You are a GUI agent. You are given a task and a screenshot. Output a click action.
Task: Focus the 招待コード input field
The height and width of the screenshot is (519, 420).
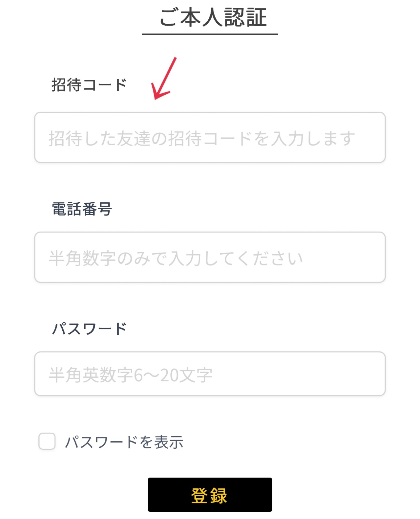point(210,137)
